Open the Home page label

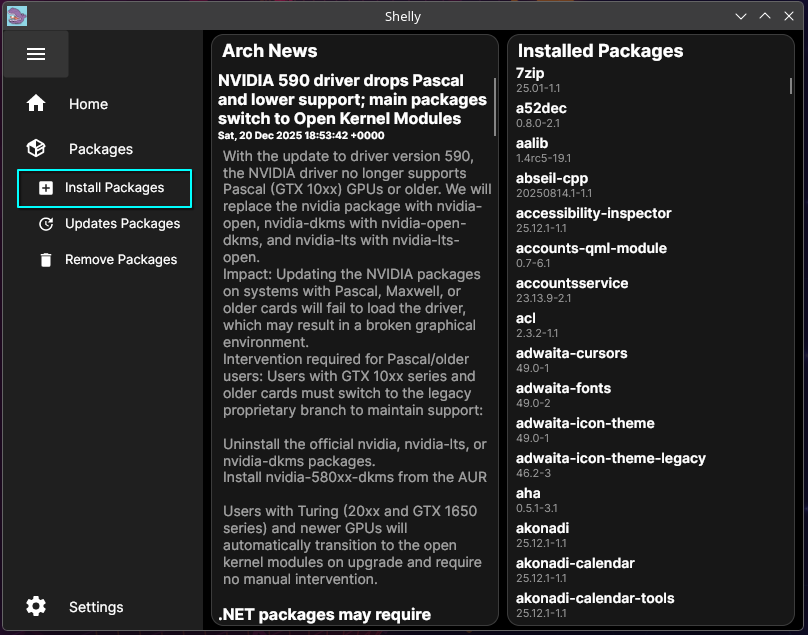88,104
